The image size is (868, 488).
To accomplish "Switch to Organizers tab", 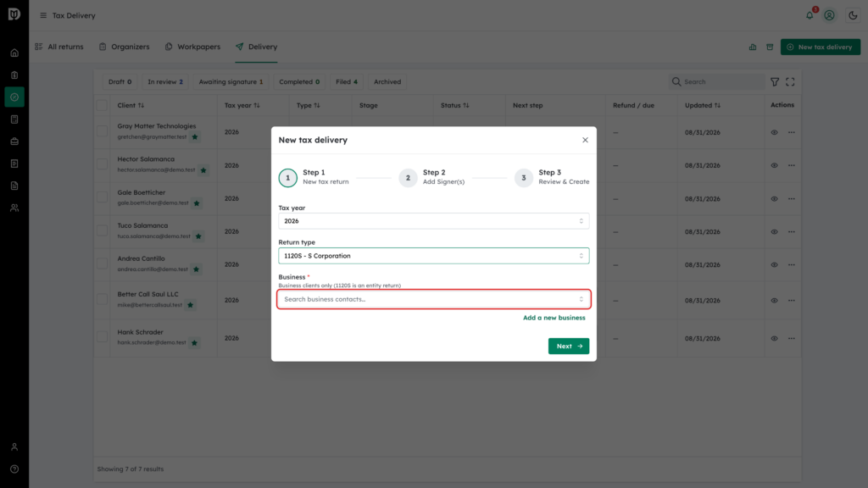I will [125, 47].
